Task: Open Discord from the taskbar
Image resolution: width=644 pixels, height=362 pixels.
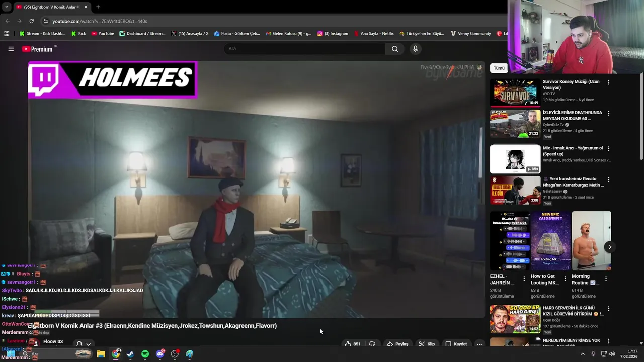Action: [160, 354]
